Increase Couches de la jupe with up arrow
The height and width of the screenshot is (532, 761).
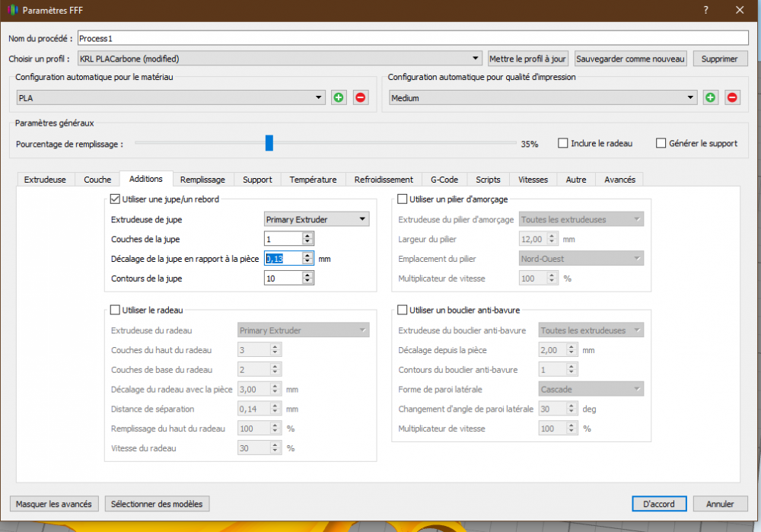[307, 235]
